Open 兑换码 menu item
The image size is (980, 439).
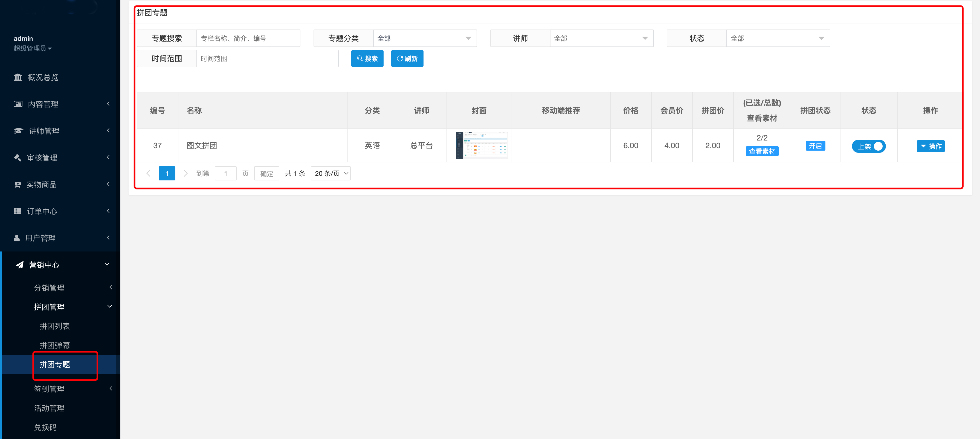(45, 427)
